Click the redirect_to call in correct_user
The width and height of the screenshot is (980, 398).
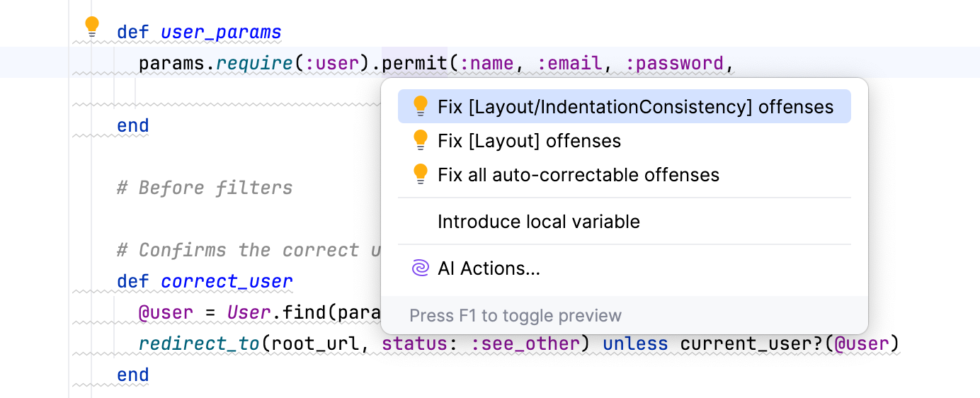200,343
